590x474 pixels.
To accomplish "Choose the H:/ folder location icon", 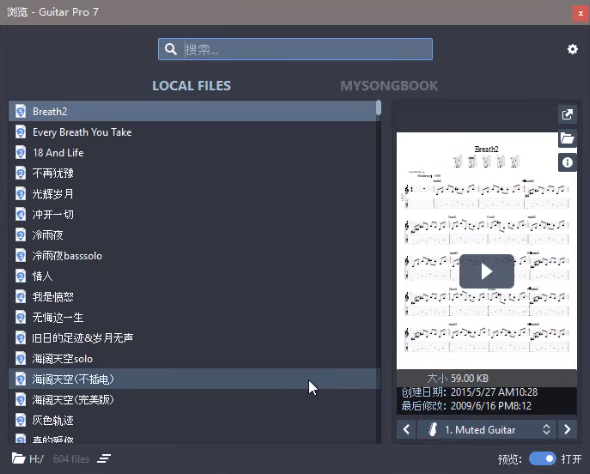I will click(x=18, y=458).
